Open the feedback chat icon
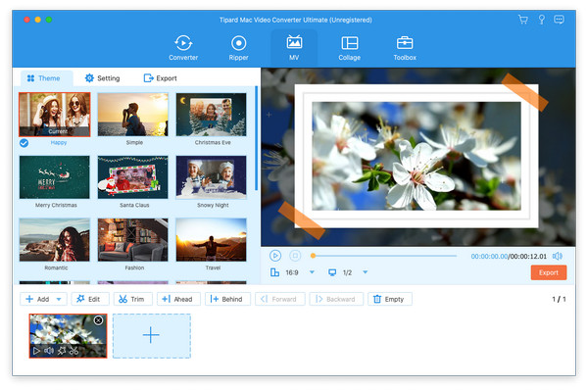Image resolution: width=588 pixels, height=390 pixels. tap(559, 20)
